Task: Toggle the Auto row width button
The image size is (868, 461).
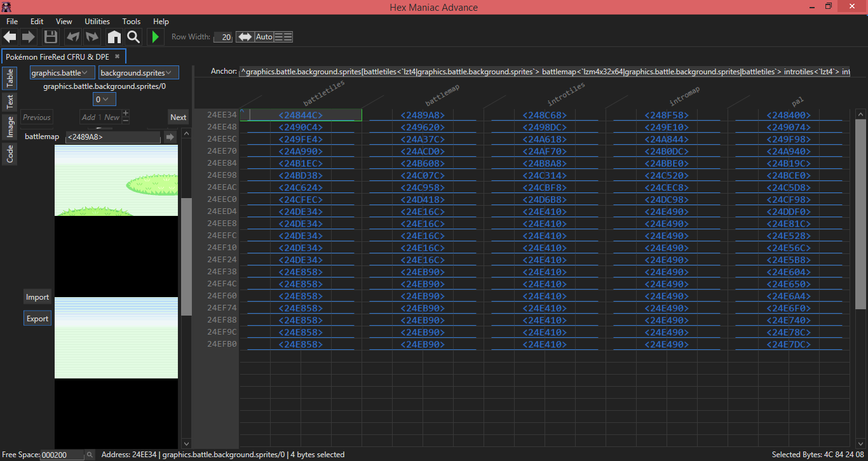Action: [264, 37]
